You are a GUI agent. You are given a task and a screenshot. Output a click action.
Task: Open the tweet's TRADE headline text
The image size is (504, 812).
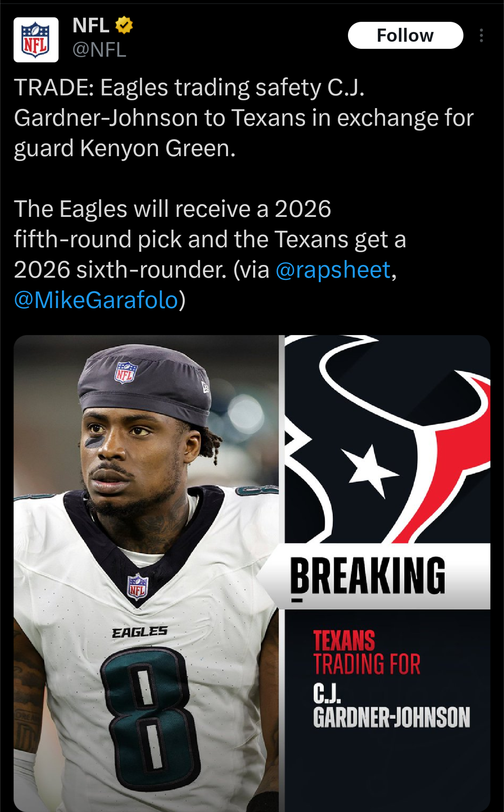[244, 118]
